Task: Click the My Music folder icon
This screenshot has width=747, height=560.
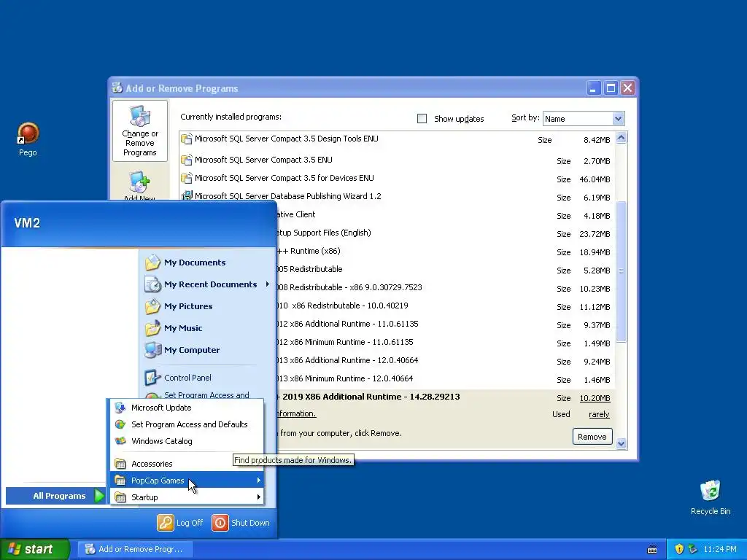Action: pos(152,328)
